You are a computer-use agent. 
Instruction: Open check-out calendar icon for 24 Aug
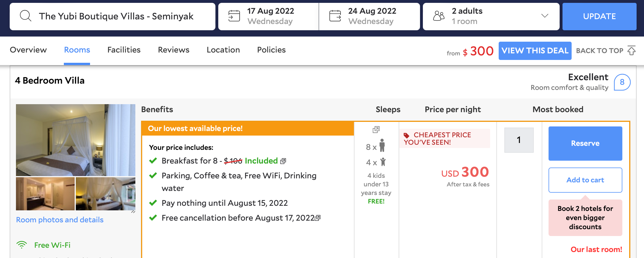pyautogui.click(x=335, y=16)
